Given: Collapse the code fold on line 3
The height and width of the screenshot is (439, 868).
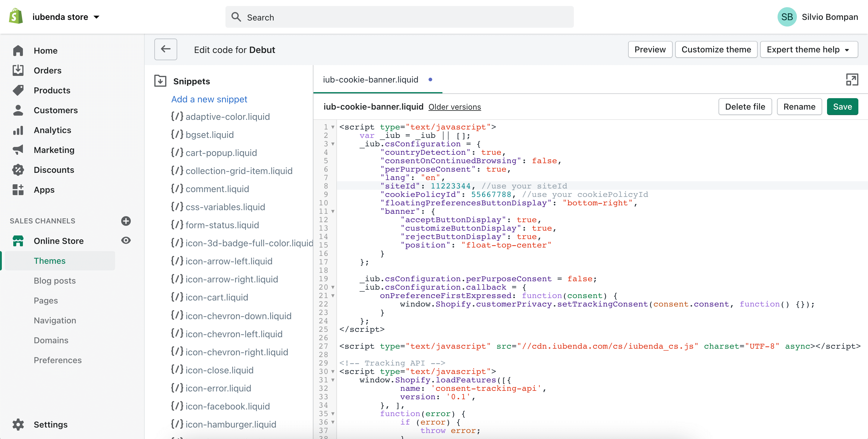Looking at the screenshot, I should (x=333, y=144).
